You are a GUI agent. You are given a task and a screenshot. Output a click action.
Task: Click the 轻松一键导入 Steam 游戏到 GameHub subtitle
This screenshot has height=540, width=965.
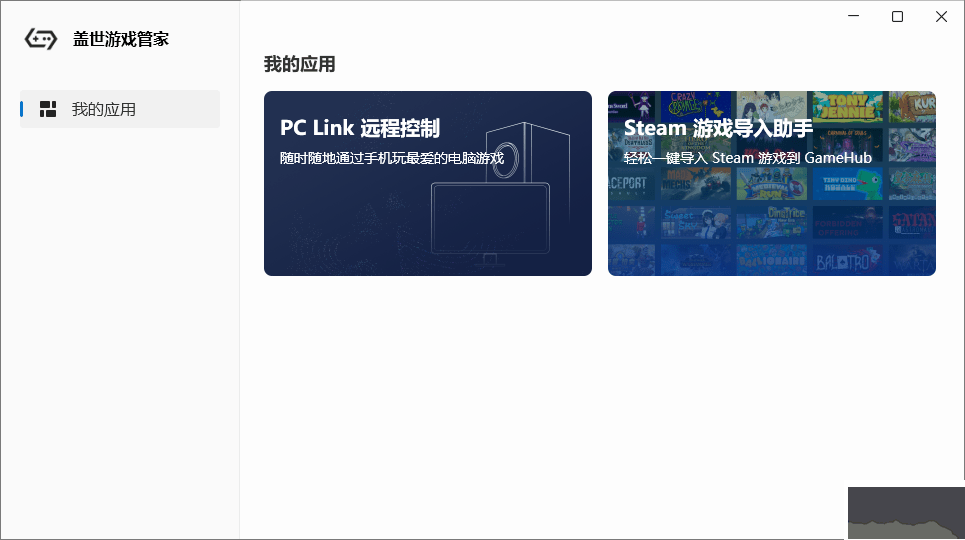[748, 158]
